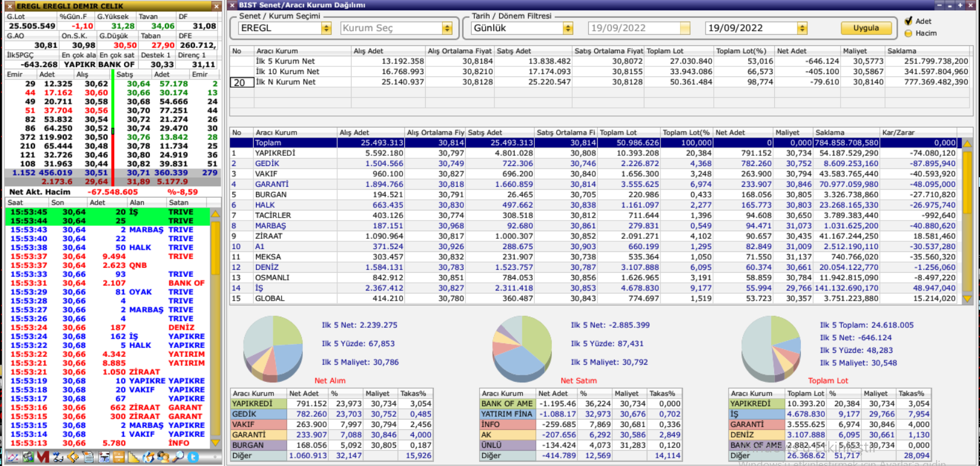Click the orange diamond arrows toolbar icon
The width and height of the screenshot is (980, 466).
coord(73,457)
